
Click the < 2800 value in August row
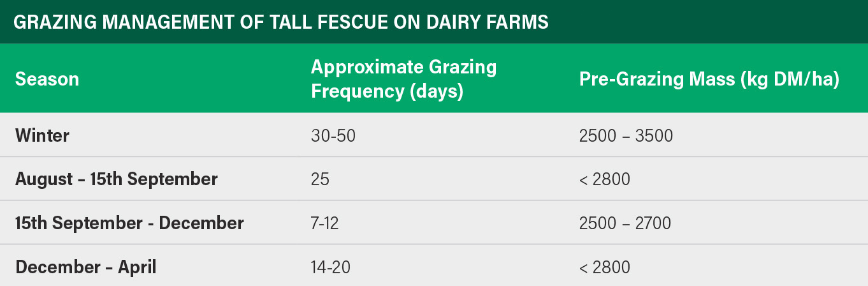(x=604, y=179)
